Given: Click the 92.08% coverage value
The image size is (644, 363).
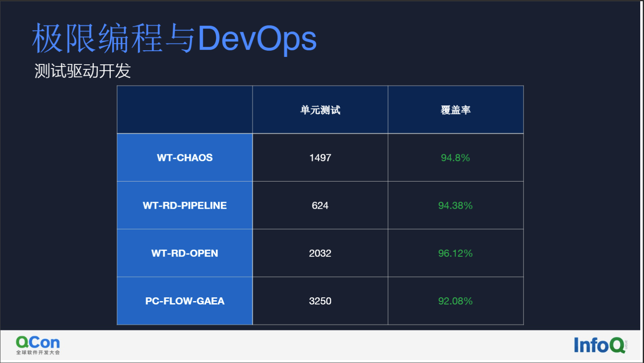Looking at the screenshot, I should (x=455, y=301).
